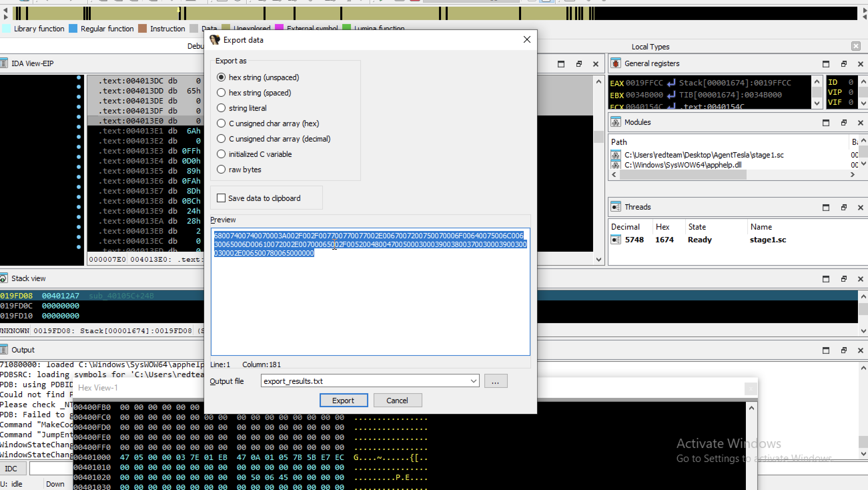The height and width of the screenshot is (490, 868).
Task: Click the Threads panel icon
Action: pos(615,207)
